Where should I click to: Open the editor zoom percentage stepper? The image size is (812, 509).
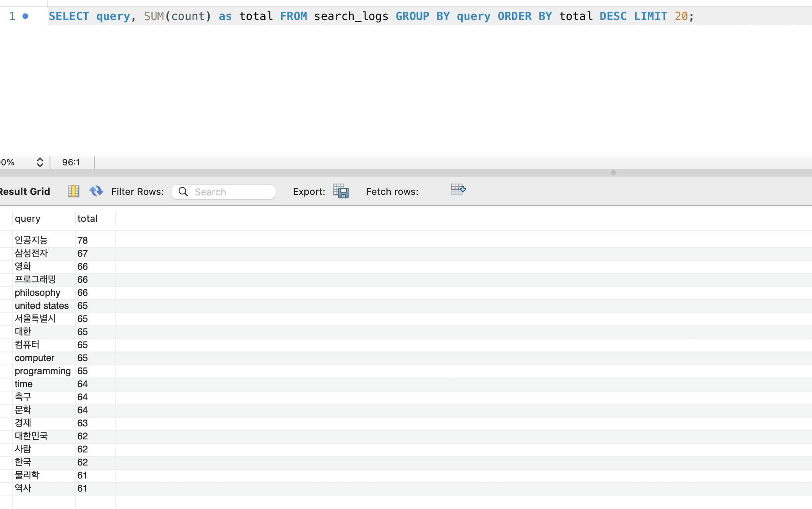click(x=40, y=162)
